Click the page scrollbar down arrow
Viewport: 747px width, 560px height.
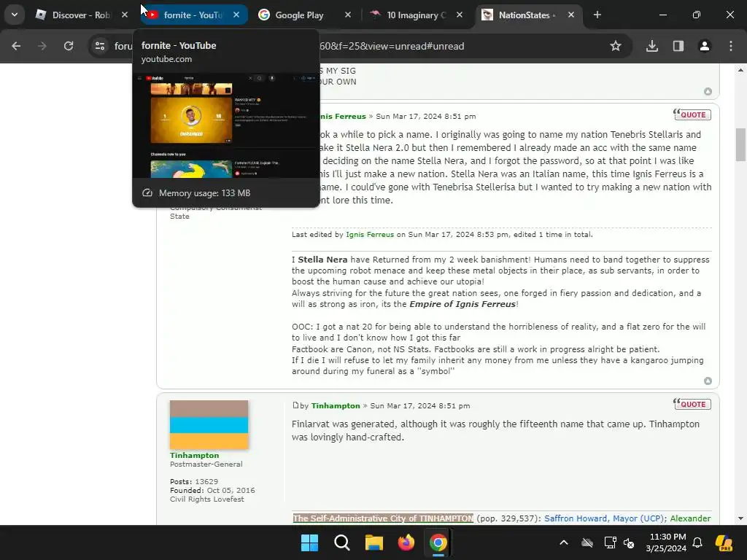tap(741, 518)
